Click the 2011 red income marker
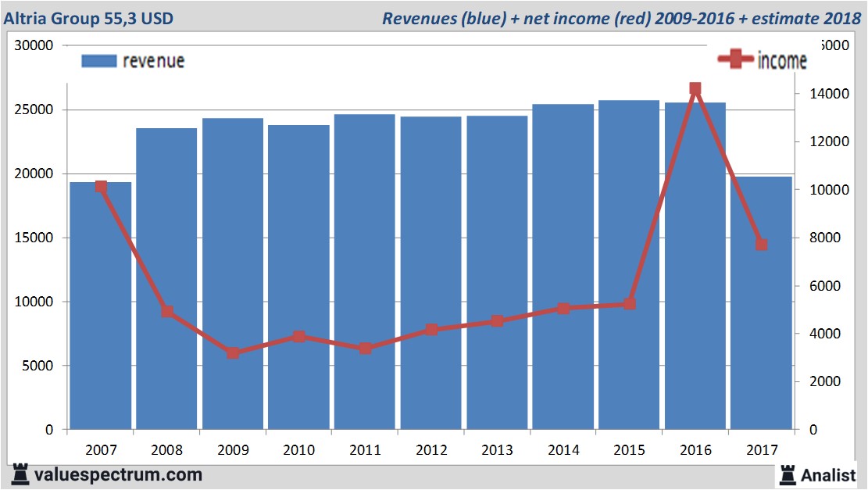 point(365,349)
